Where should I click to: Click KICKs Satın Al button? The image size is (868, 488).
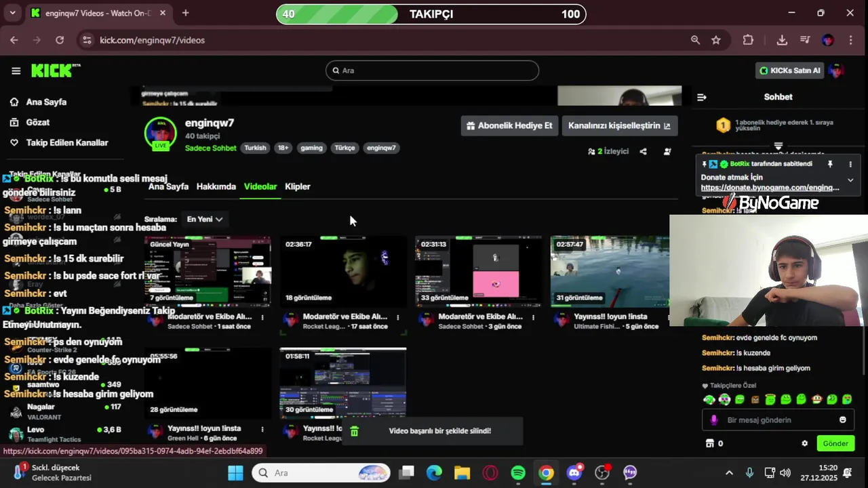point(789,70)
